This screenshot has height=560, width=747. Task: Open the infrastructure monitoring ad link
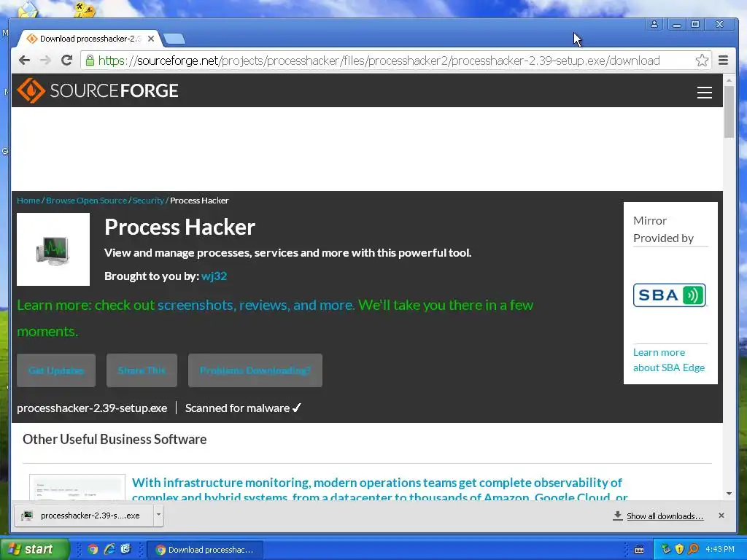point(379,489)
